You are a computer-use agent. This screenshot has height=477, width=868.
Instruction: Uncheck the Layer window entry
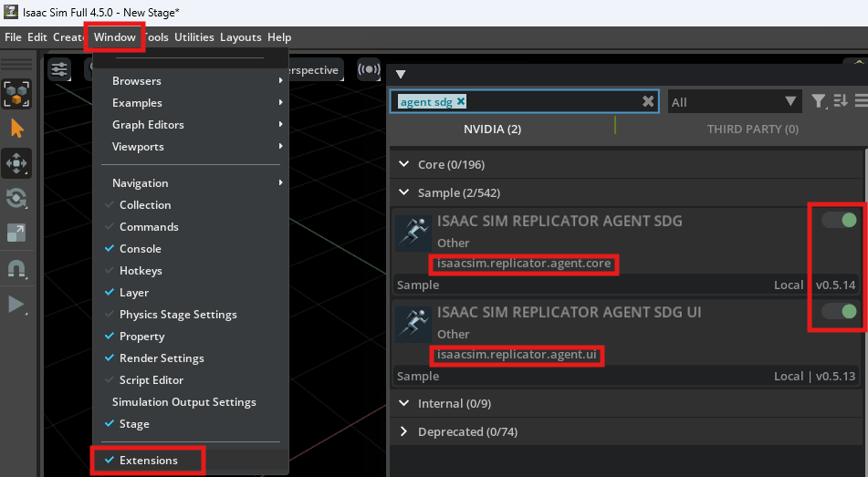tap(191, 292)
